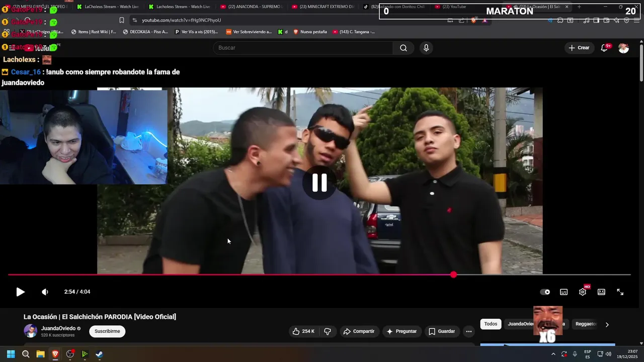
Task: Open the (143) C. Tangana bookmark
Action: point(354,32)
